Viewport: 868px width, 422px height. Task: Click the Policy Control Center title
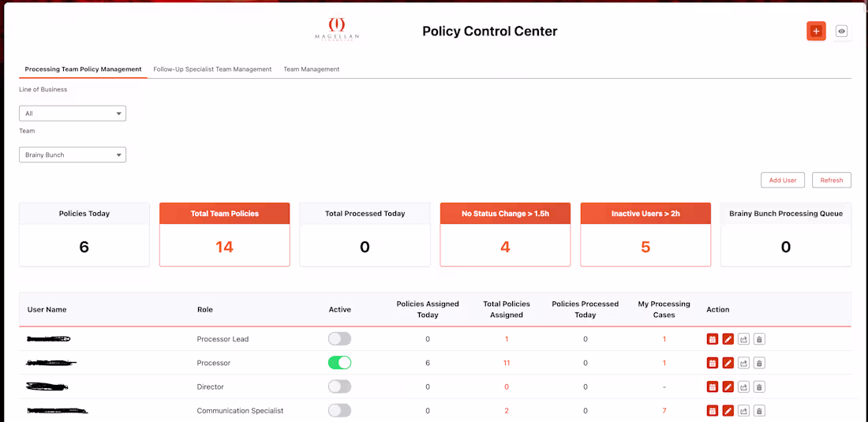coord(490,32)
